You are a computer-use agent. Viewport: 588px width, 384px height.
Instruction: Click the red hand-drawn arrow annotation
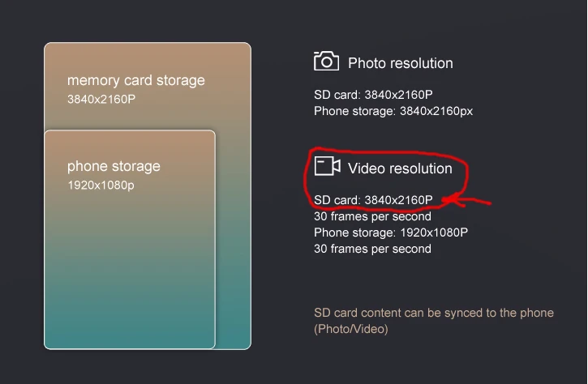466,201
